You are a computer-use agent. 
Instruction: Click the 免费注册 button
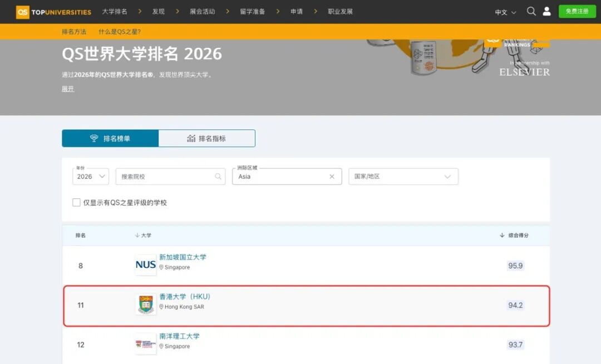(577, 11)
